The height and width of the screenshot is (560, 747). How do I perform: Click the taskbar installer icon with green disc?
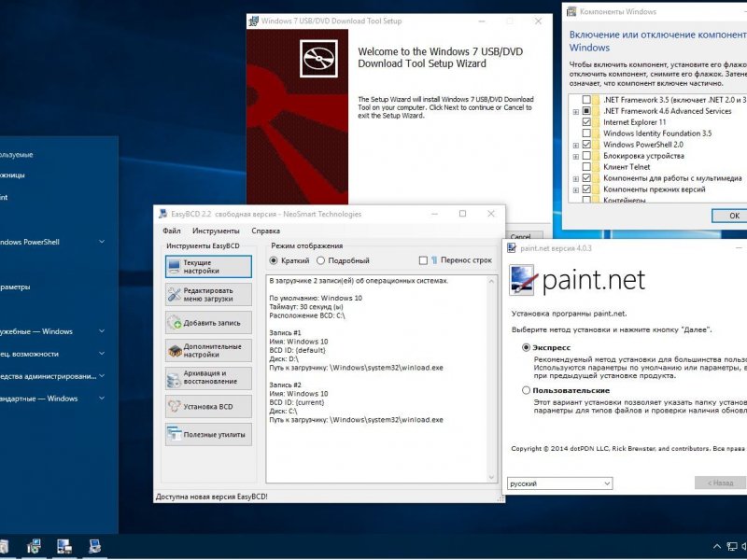[x=34, y=546]
